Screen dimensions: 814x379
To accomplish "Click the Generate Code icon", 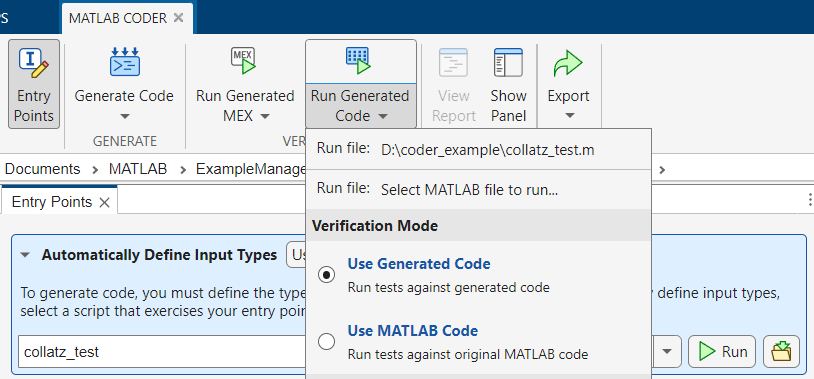I will click(x=125, y=62).
